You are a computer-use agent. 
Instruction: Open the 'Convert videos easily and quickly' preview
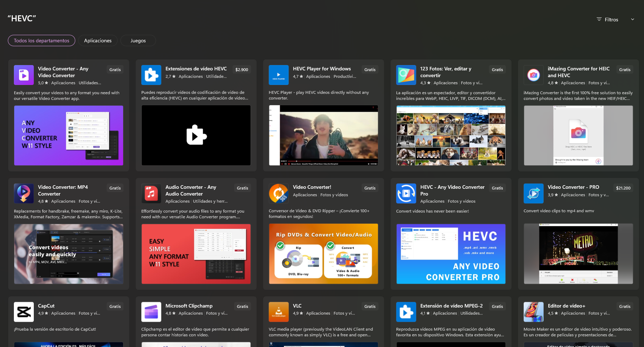point(69,254)
